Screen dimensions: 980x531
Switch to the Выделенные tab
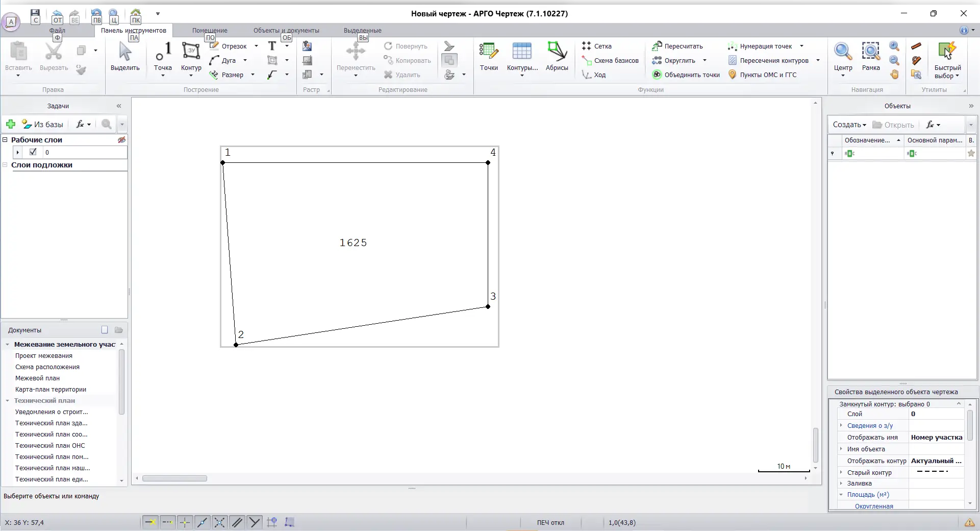pyautogui.click(x=362, y=30)
